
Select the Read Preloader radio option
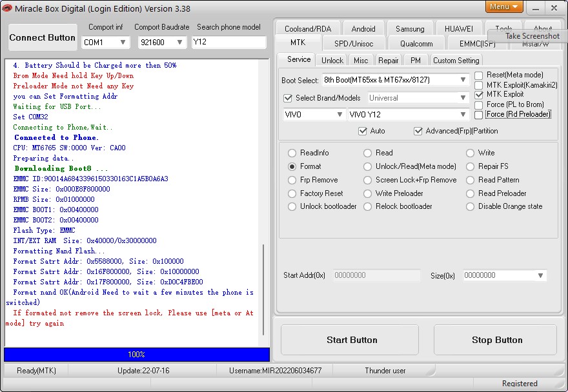pyautogui.click(x=470, y=193)
